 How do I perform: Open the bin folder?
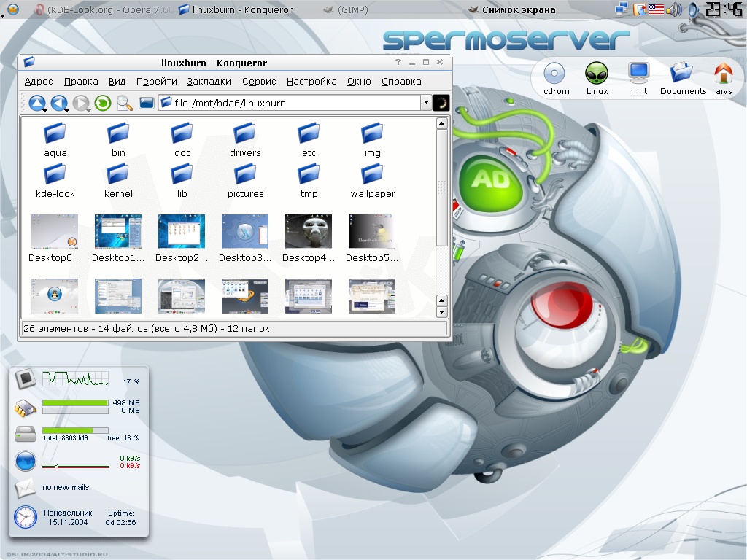click(118, 139)
